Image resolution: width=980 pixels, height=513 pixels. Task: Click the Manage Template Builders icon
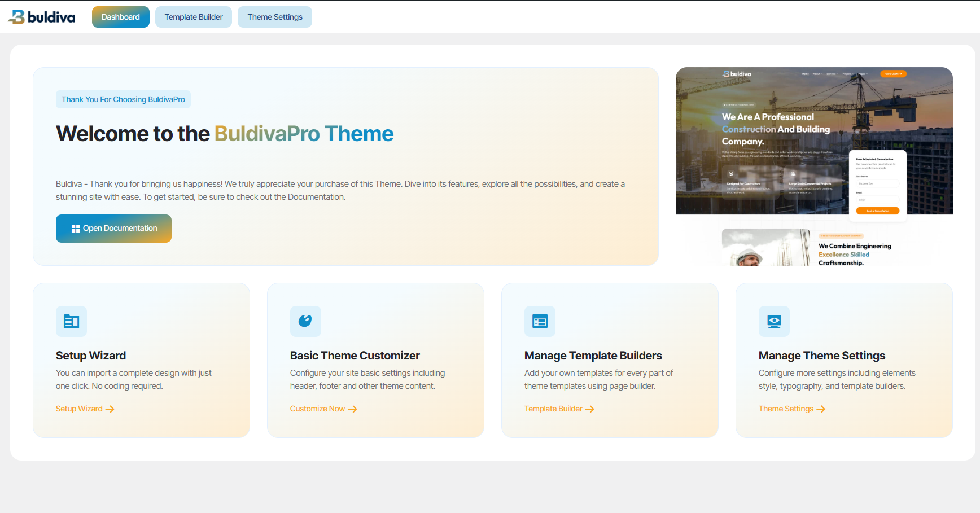(540, 321)
